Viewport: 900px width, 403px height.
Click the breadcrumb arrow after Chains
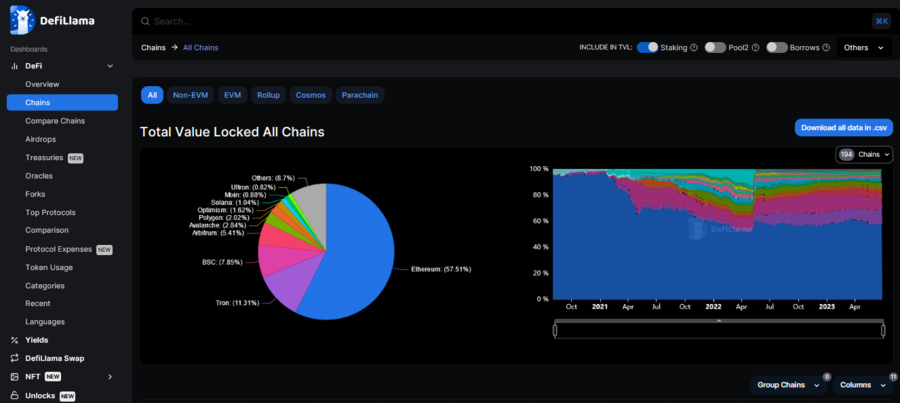click(x=174, y=48)
